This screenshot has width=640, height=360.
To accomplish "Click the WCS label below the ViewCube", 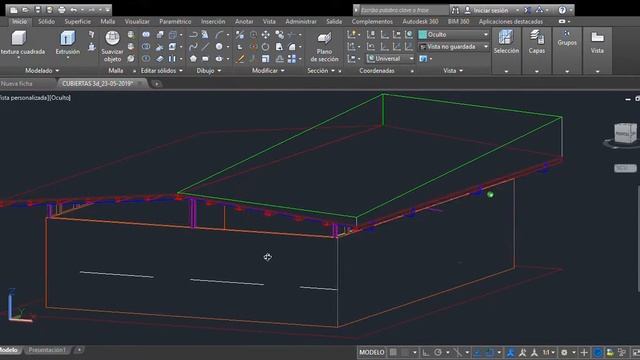I will pos(625,168).
